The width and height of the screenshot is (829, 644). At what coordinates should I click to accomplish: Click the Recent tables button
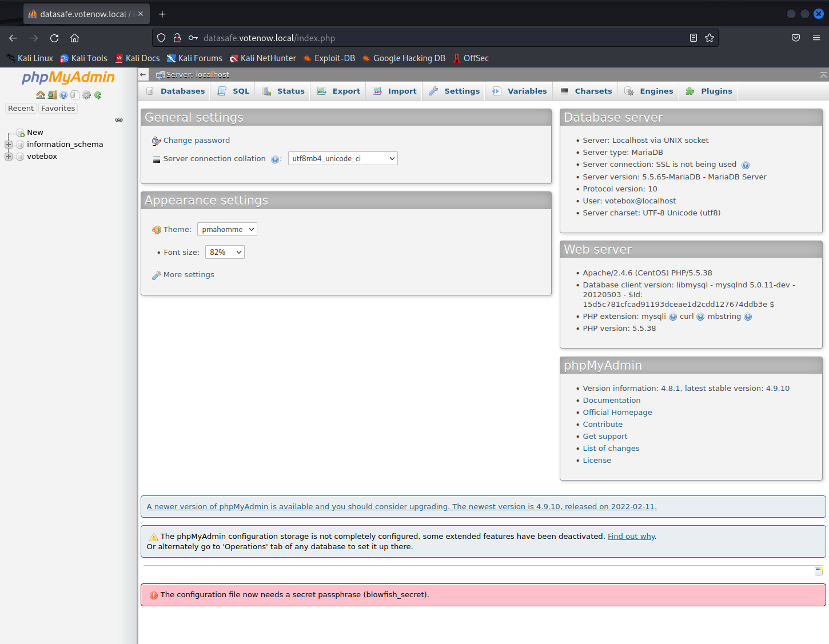[x=21, y=109]
